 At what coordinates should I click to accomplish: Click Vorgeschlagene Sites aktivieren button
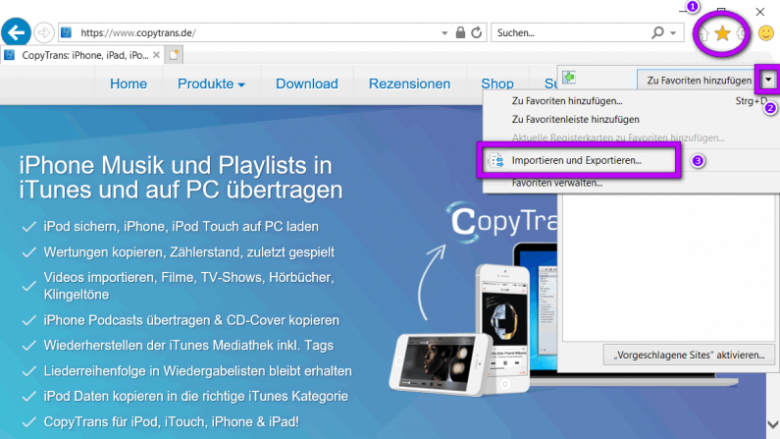click(x=689, y=355)
